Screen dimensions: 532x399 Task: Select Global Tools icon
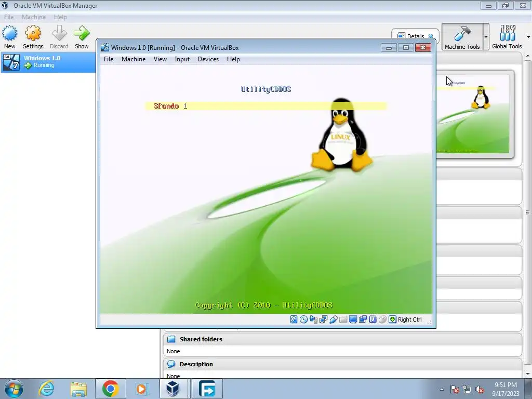507,37
